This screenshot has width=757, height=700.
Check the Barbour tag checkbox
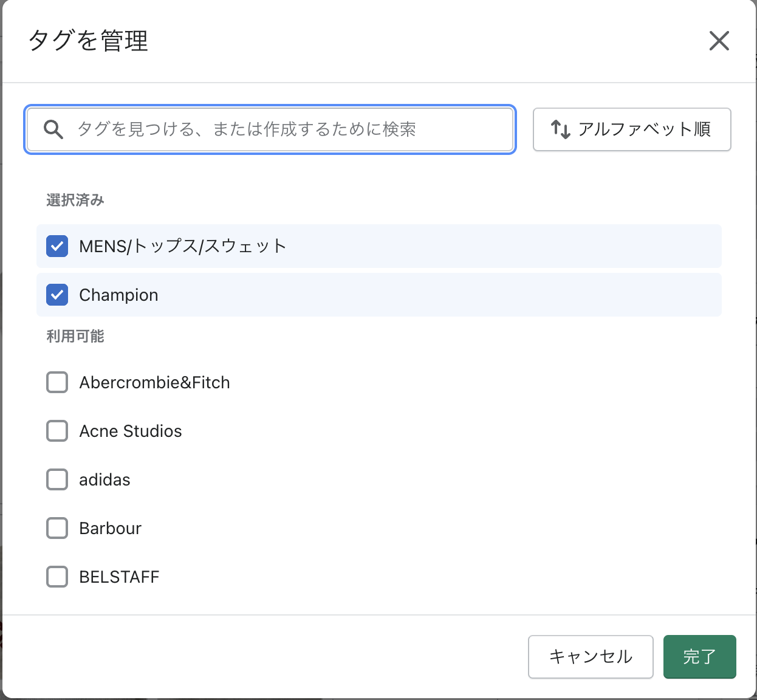[x=57, y=528]
